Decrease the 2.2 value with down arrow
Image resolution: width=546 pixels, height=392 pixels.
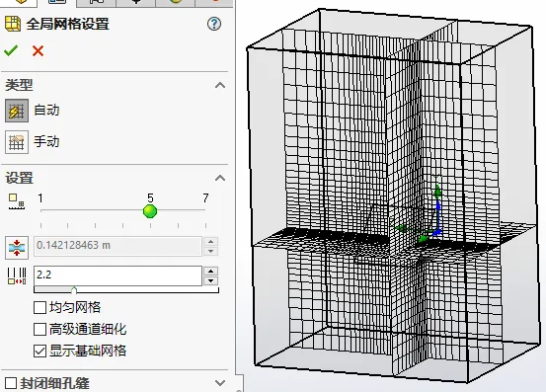[210, 281]
